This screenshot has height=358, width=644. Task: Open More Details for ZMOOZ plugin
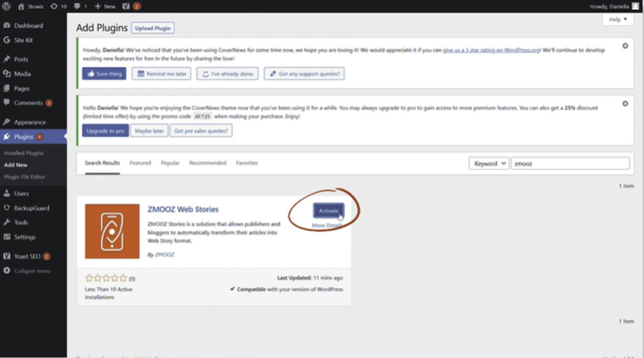[327, 225]
